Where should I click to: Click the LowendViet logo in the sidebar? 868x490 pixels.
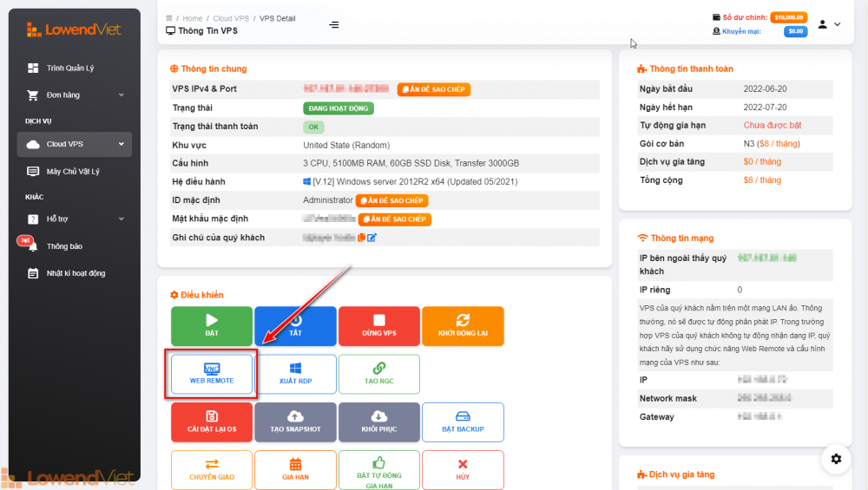[74, 29]
